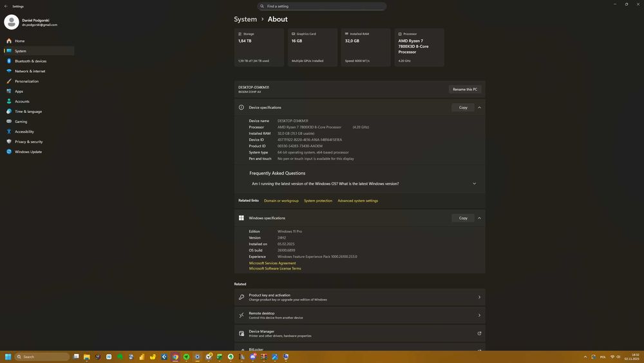Open the System protection link

coord(318,201)
